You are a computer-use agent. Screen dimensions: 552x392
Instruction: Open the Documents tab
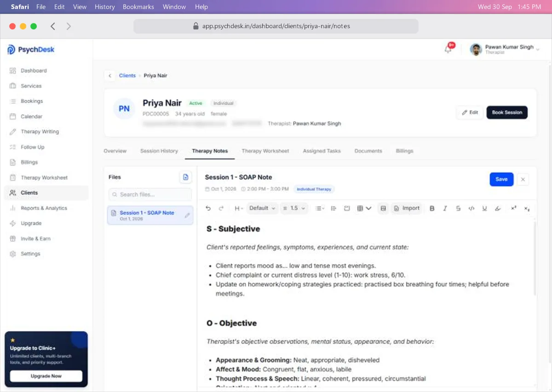368,151
